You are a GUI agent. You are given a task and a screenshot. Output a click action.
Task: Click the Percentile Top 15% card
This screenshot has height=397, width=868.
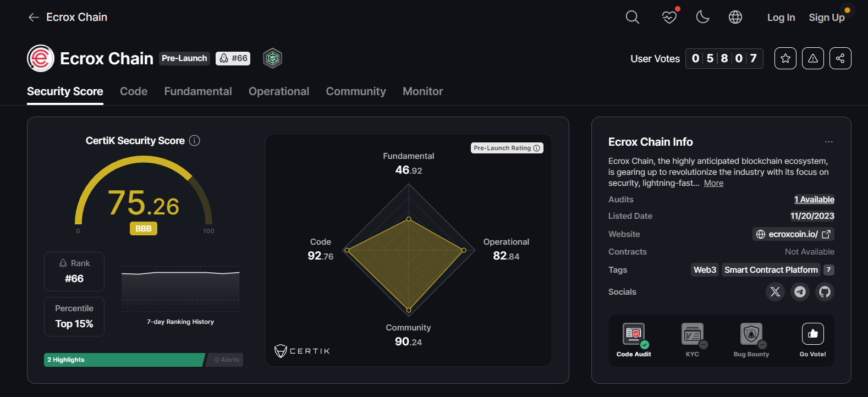coord(74,317)
